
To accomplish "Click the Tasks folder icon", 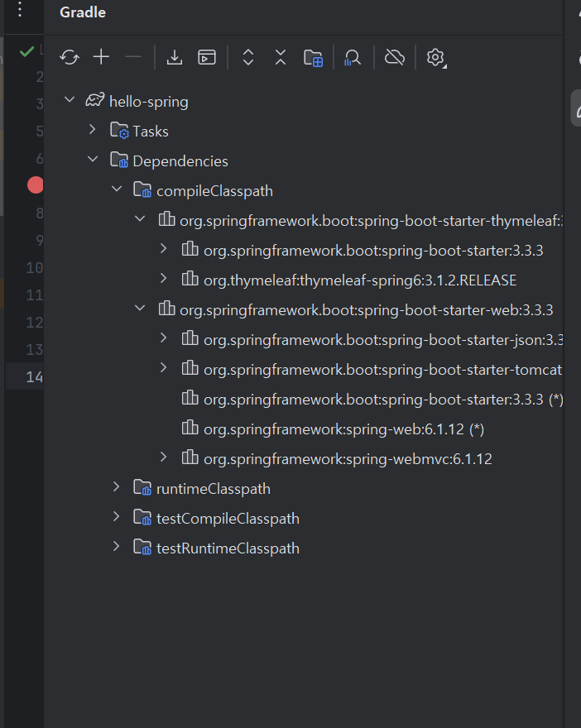I will click(x=119, y=131).
